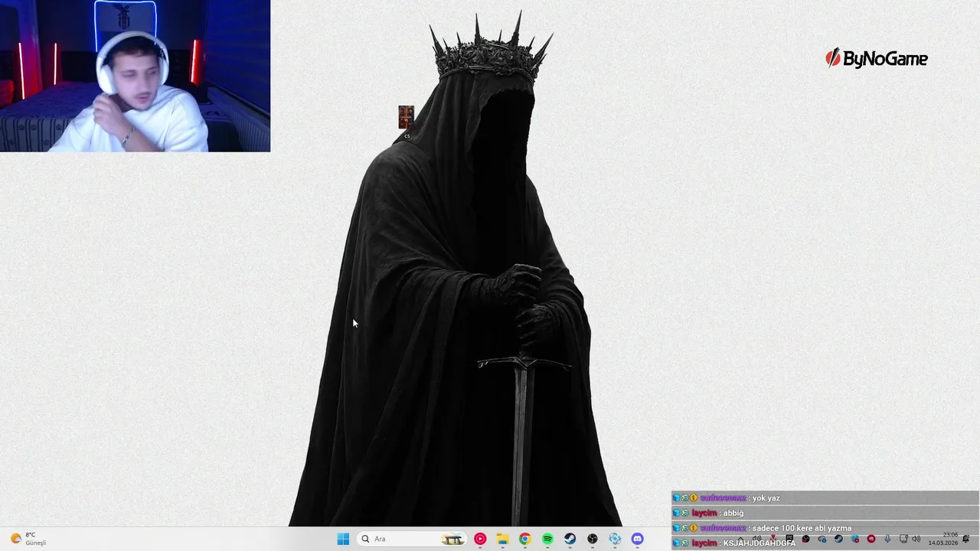Click the Ara search box in taskbar
This screenshot has width=980, height=551.
(x=412, y=539)
